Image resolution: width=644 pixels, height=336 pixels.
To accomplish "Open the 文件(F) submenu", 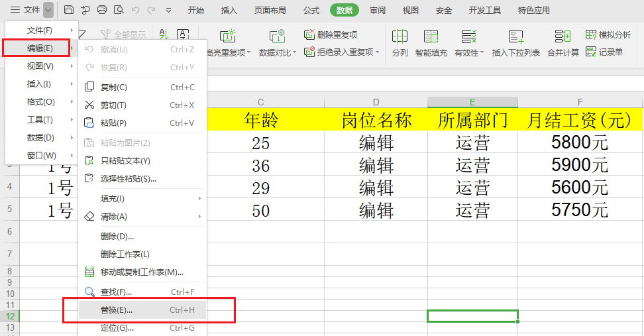I will coord(41,30).
